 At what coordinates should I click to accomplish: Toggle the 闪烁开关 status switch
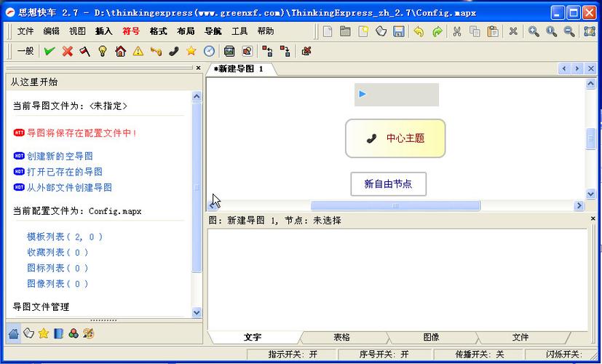[563, 355]
